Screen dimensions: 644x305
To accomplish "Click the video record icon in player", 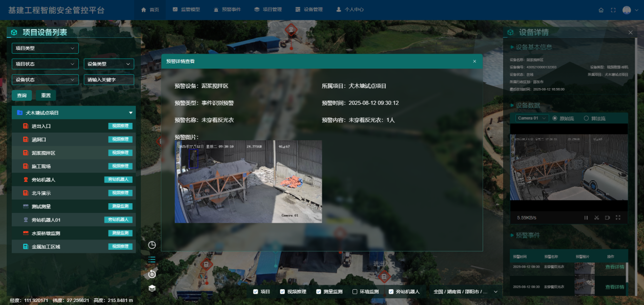I will pyautogui.click(x=607, y=217).
